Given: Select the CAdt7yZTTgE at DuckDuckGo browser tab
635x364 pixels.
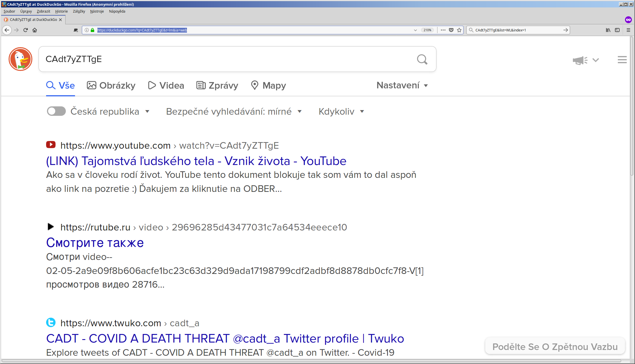Looking at the screenshot, I should tap(33, 20).
